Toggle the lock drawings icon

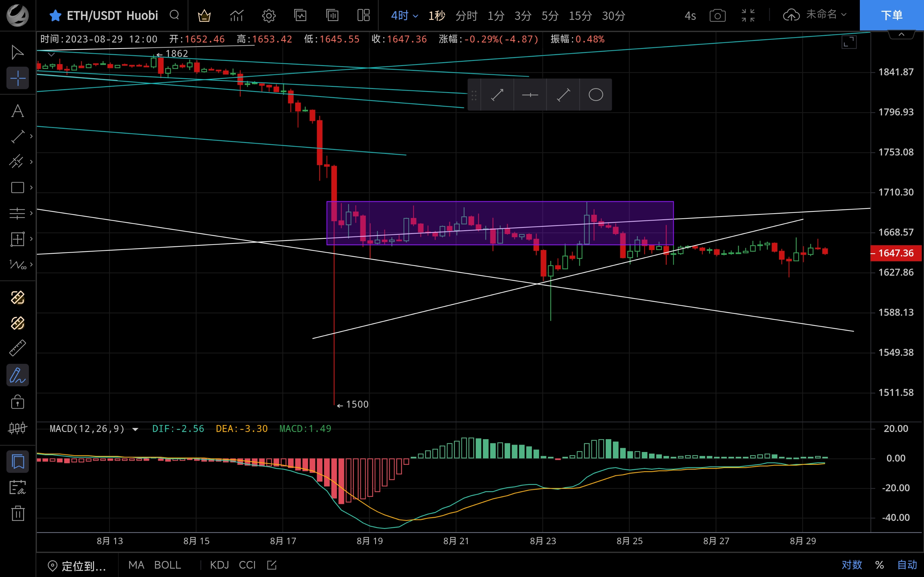pos(18,402)
